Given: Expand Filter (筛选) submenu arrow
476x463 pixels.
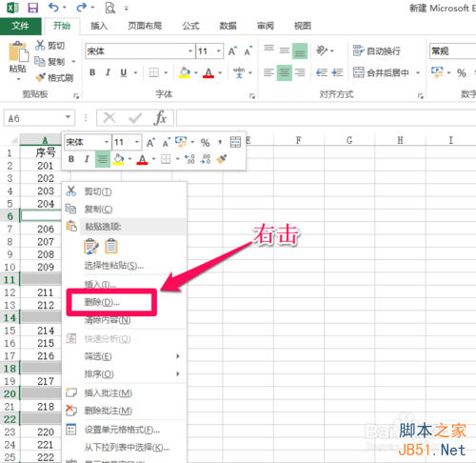Looking at the screenshot, I should click(178, 356).
